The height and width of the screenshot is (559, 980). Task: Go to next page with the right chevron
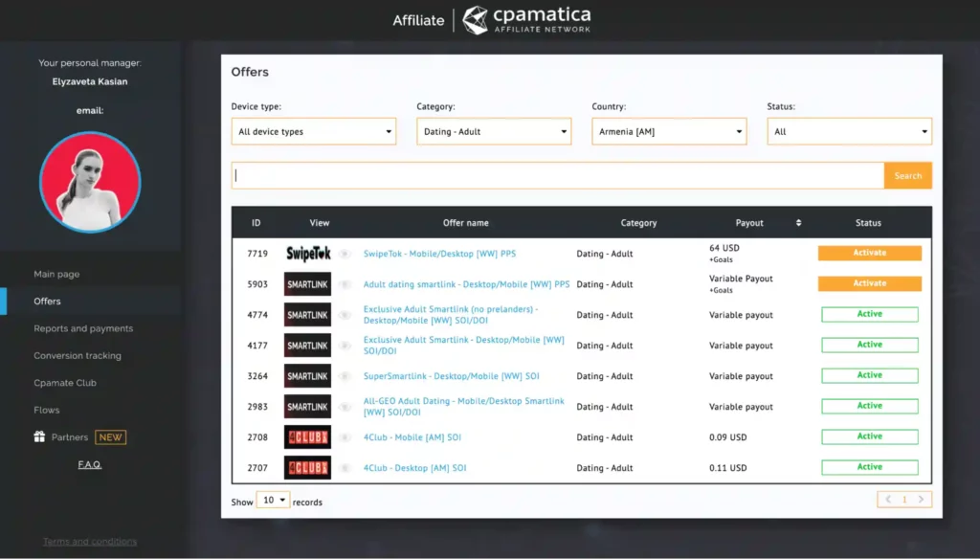pyautogui.click(x=920, y=499)
